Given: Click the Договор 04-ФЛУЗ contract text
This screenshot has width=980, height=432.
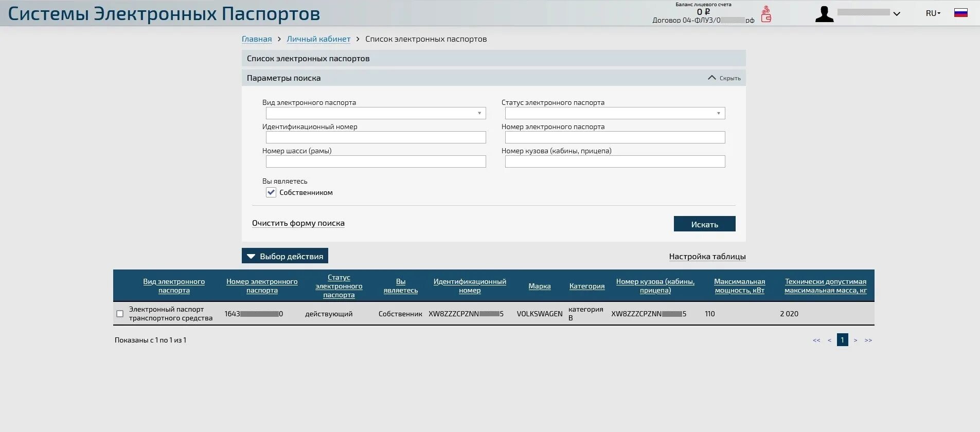Looking at the screenshot, I should coord(703,20).
